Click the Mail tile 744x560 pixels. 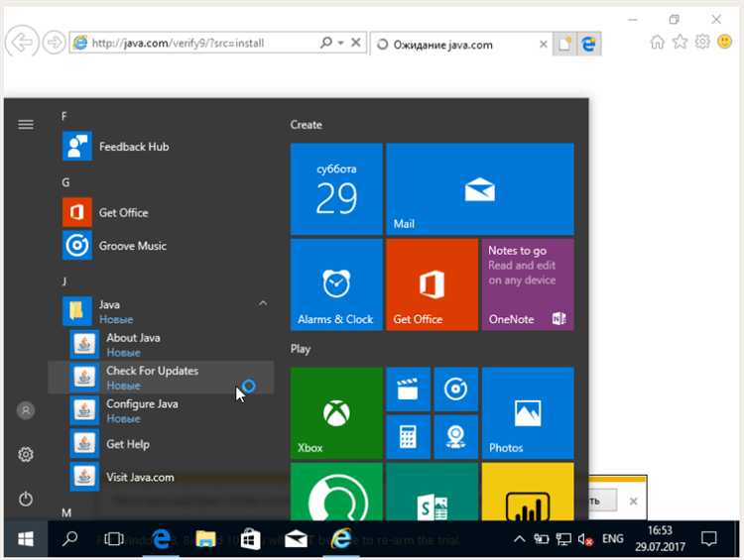click(x=479, y=188)
